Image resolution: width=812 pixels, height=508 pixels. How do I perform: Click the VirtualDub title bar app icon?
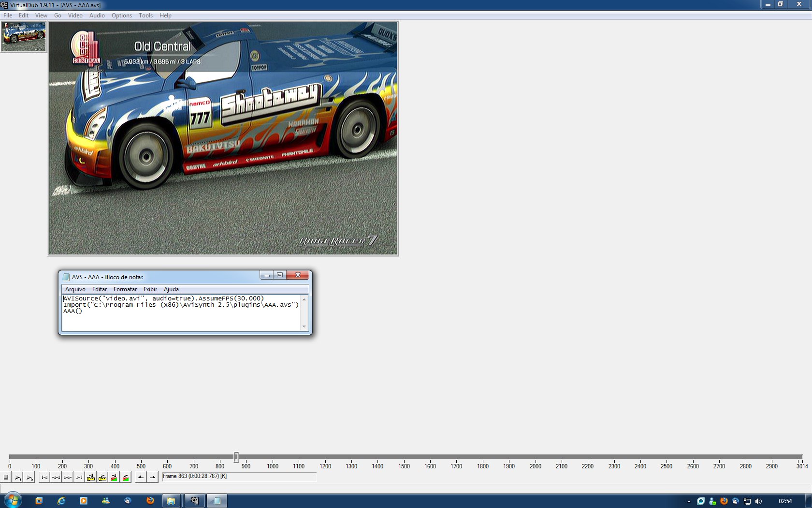pos(4,5)
